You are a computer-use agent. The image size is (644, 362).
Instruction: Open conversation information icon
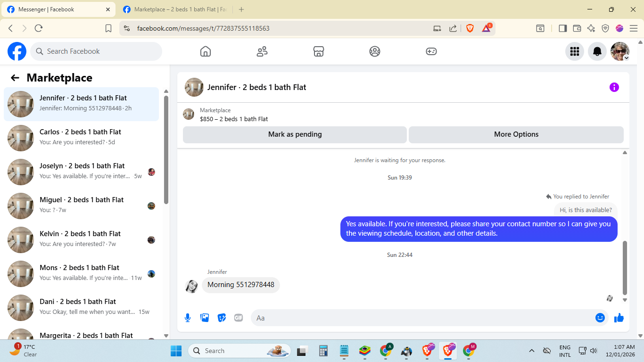614,87
